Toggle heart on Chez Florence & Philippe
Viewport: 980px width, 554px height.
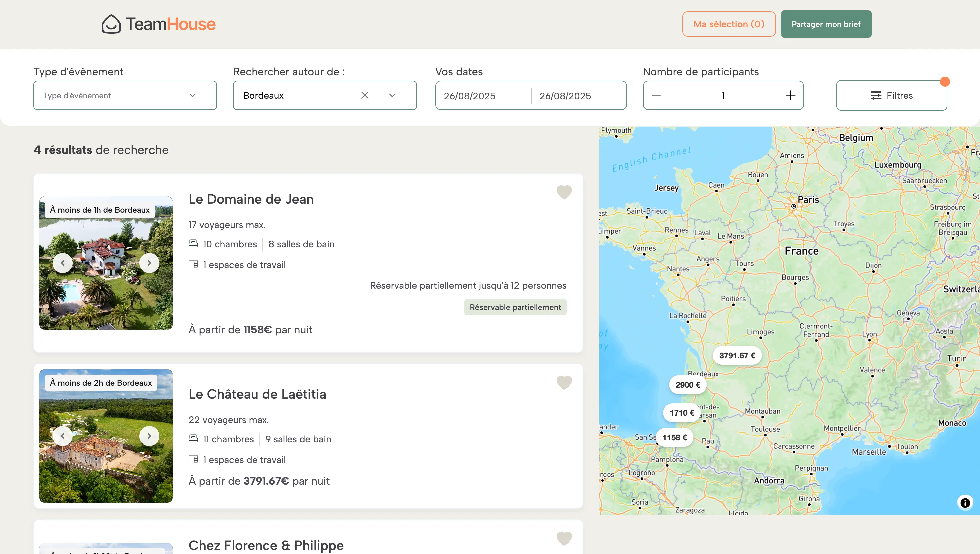pos(564,538)
